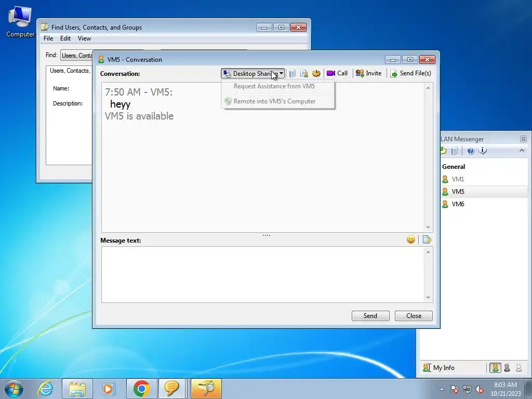Viewport: 532px width, 399px height.
Task: Open the Desktop Sharing dropdown button
Action: click(253, 73)
